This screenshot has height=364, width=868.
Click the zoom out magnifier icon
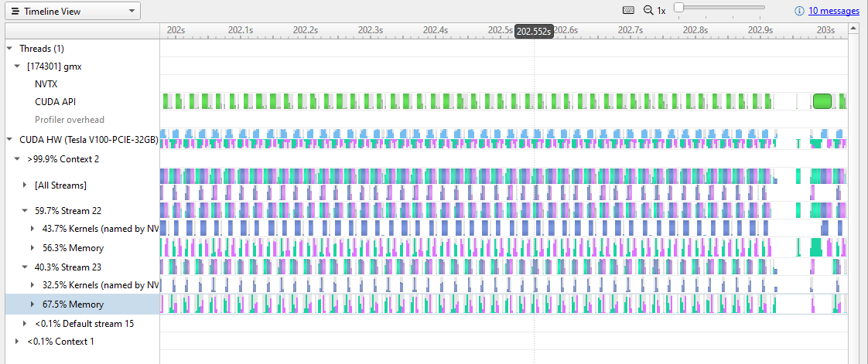(x=648, y=10)
